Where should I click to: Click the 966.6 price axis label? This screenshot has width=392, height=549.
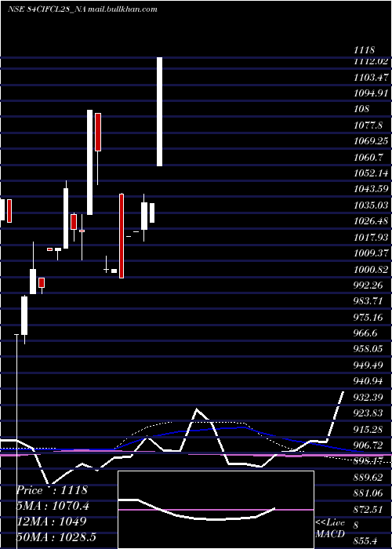[x=365, y=333]
